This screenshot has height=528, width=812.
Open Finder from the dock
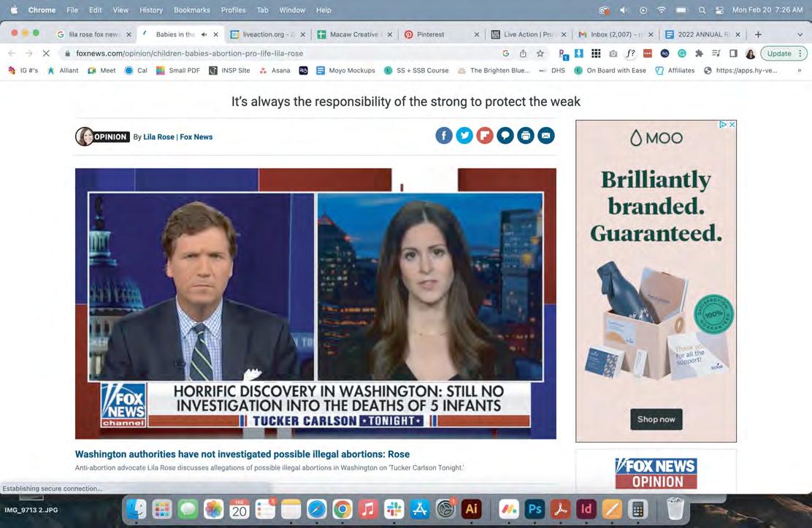click(137, 509)
